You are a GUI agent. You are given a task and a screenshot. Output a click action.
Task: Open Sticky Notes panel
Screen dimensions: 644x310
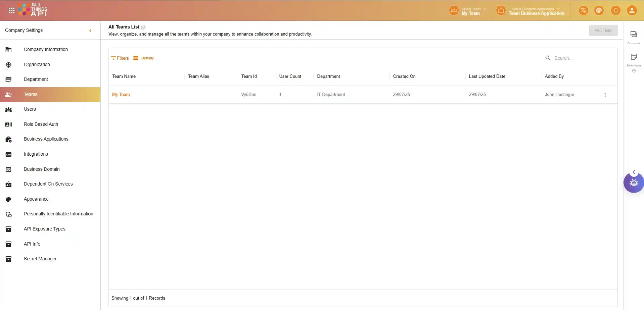coord(634,57)
